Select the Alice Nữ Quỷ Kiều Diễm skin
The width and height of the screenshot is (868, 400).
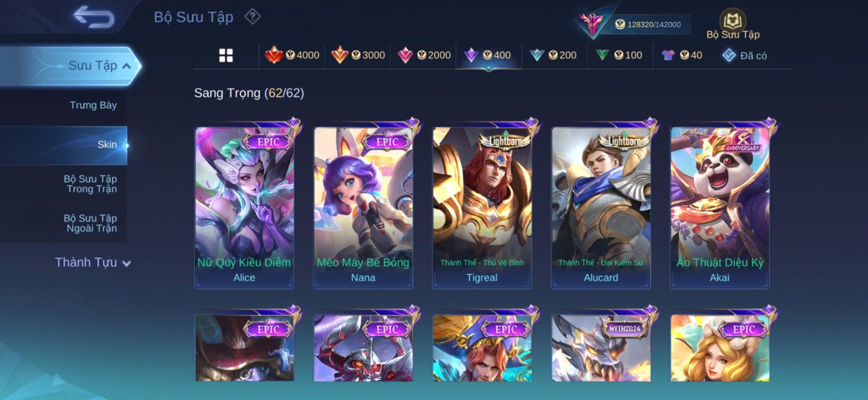pyautogui.click(x=244, y=208)
